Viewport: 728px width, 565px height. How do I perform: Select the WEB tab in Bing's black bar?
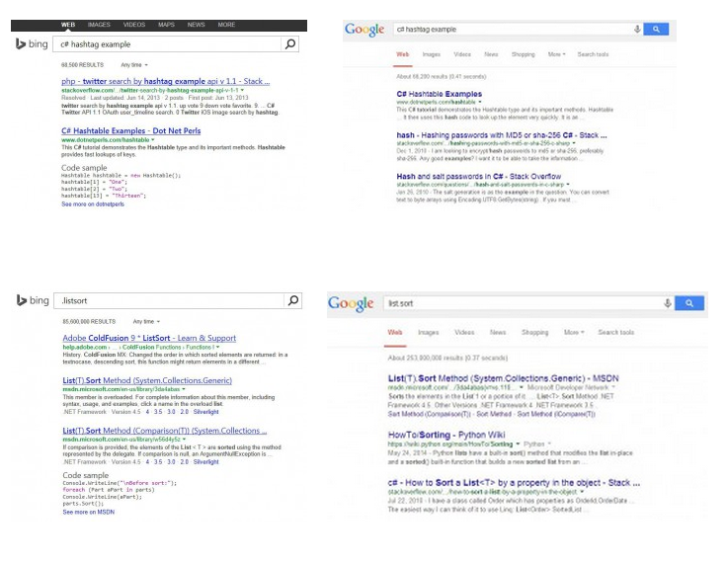(x=68, y=25)
